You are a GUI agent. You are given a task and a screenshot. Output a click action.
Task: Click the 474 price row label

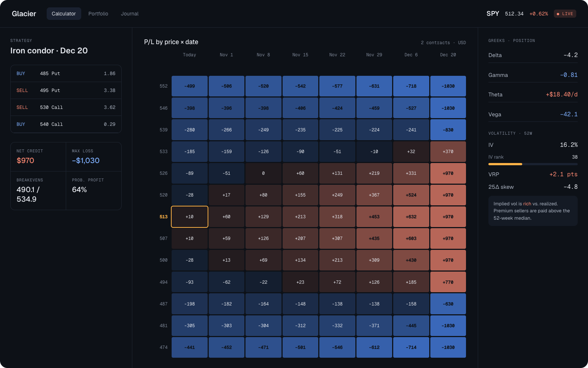coord(164,347)
